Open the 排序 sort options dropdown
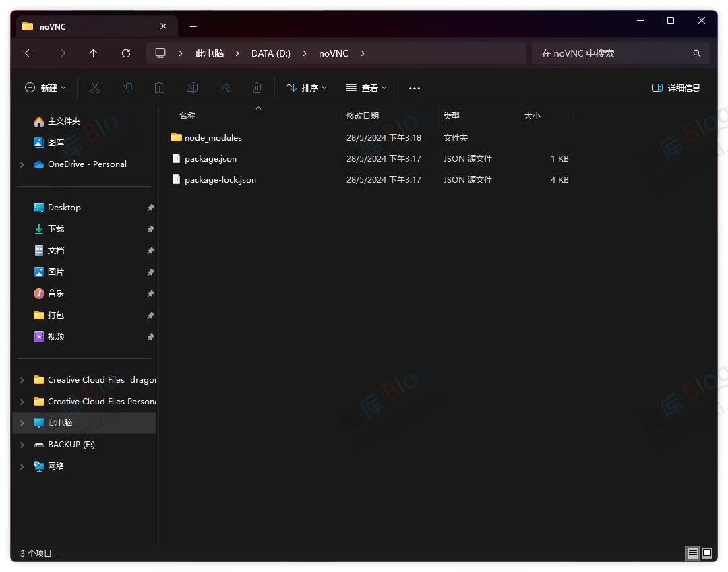 tap(306, 88)
